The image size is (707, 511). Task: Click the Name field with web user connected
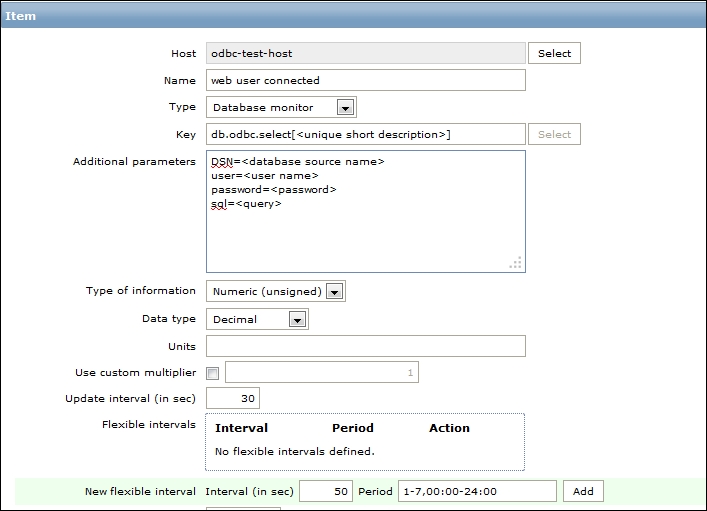(365, 80)
